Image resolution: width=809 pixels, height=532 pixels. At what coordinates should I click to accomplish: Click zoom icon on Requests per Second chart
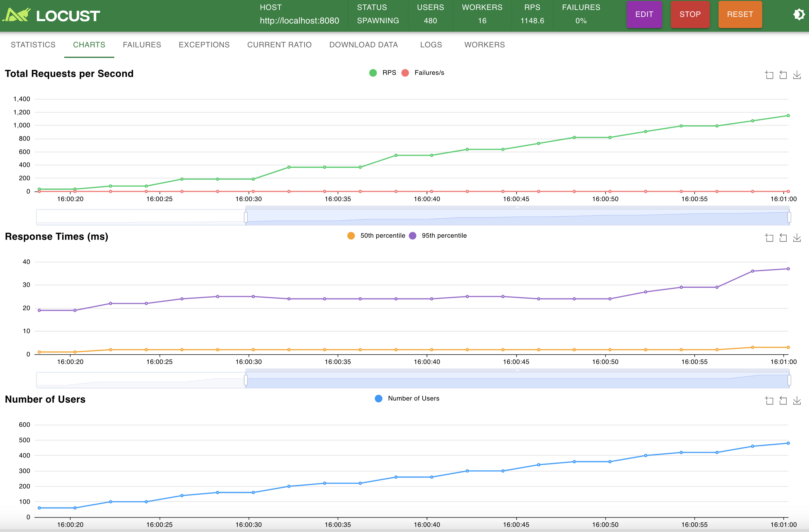click(769, 75)
